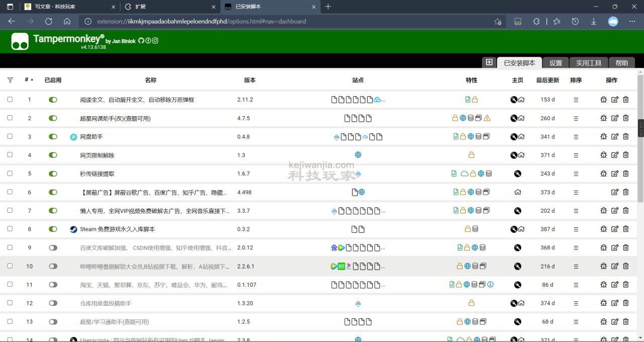Viewport: 644px width, 342px height.
Task: Switch to 已安装脚本 tab
Action: click(520, 63)
